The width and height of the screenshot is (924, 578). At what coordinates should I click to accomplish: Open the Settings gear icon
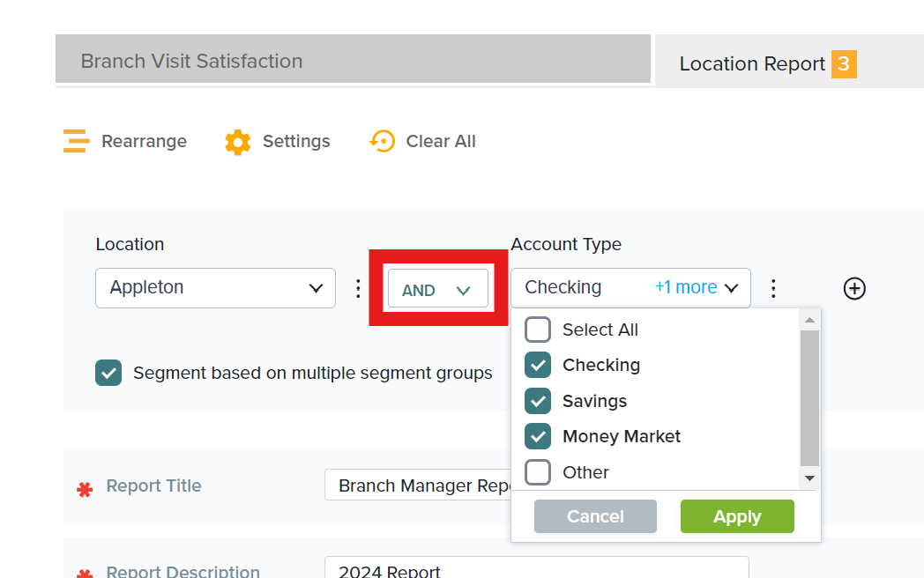[x=236, y=141]
